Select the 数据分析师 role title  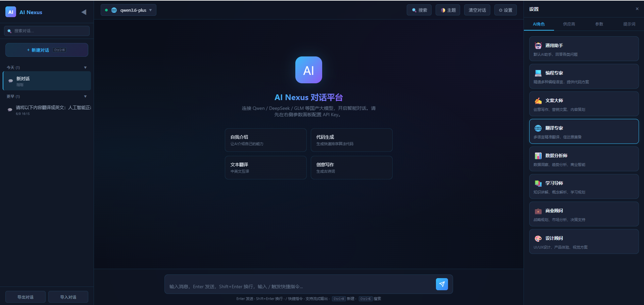(x=556, y=156)
